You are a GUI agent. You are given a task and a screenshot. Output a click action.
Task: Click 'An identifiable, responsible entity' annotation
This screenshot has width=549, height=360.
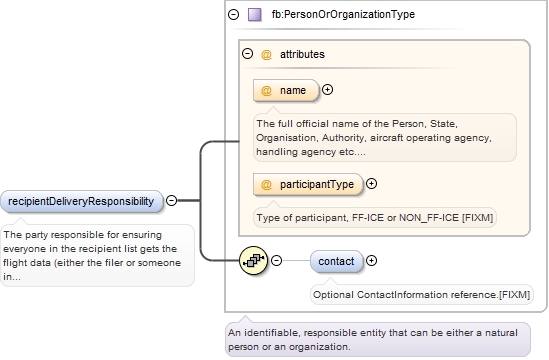coord(378,340)
